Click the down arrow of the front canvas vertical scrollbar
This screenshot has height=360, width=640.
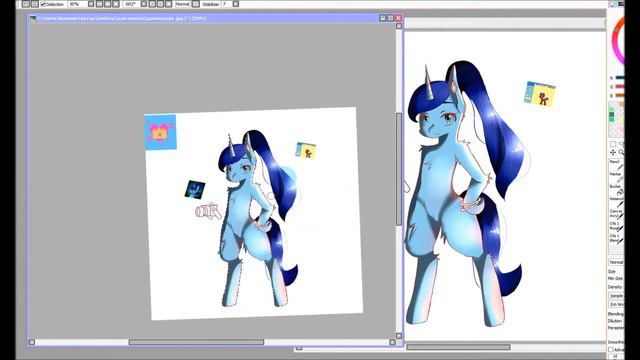tap(399, 336)
